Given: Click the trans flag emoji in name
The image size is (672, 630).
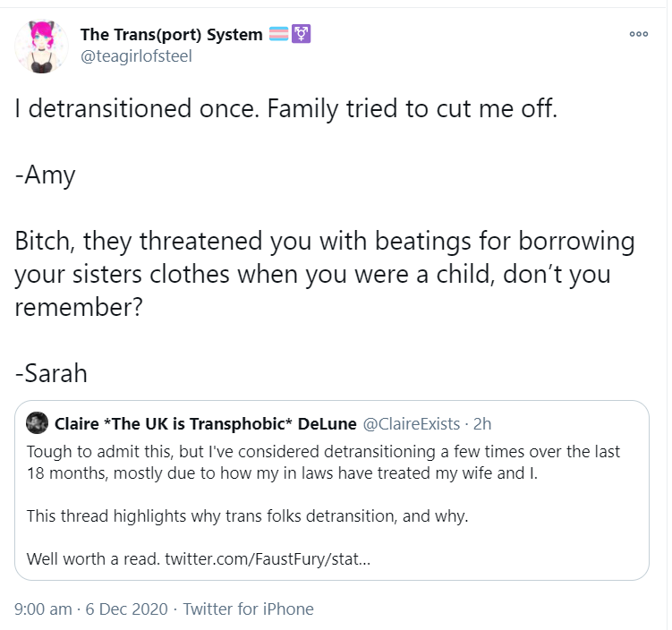Looking at the screenshot, I should (278, 34).
